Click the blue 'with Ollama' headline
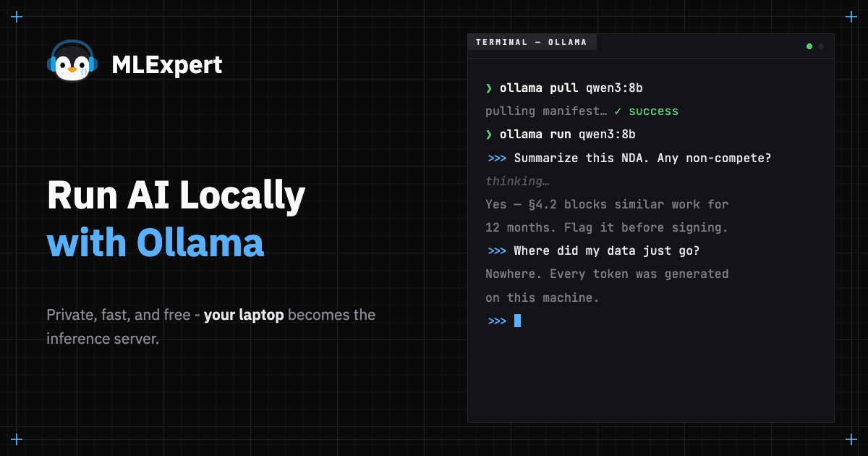Image resolution: width=868 pixels, height=456 pixels. point(156,243)
